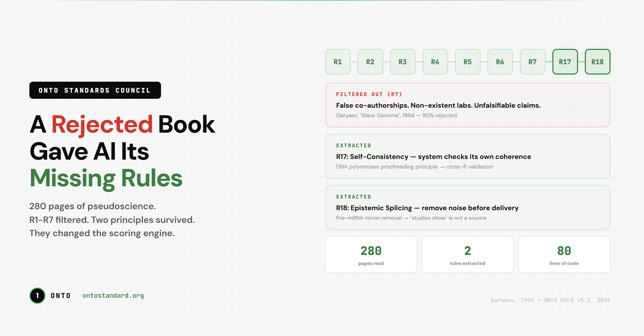This screenshot has height=336, width=644.
Task: Click the R3 rule chip
Action: [403, 62]
